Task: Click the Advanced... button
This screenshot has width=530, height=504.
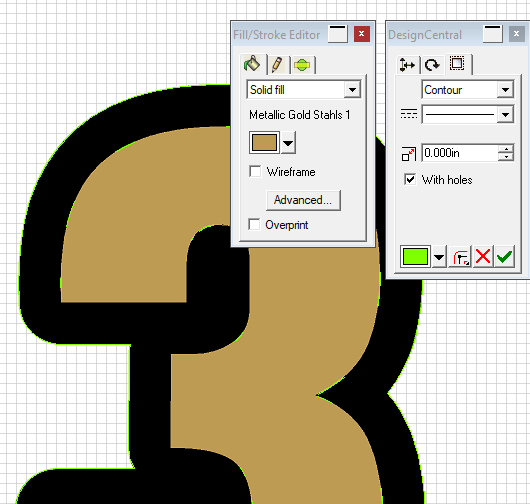Action: (303, 200)
